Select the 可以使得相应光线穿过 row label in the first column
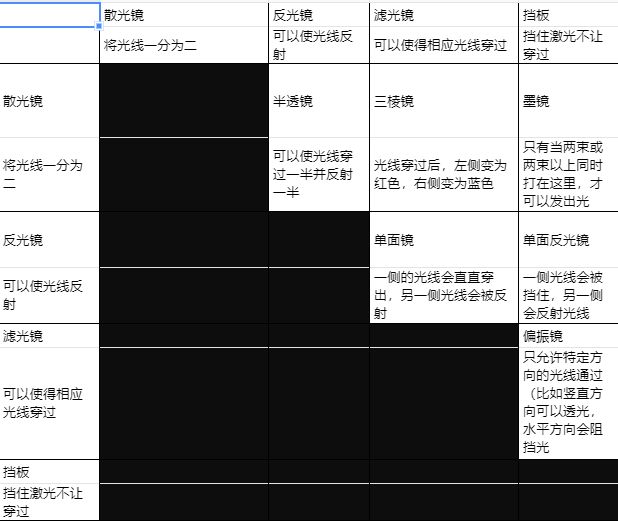 tap(49, 403)
